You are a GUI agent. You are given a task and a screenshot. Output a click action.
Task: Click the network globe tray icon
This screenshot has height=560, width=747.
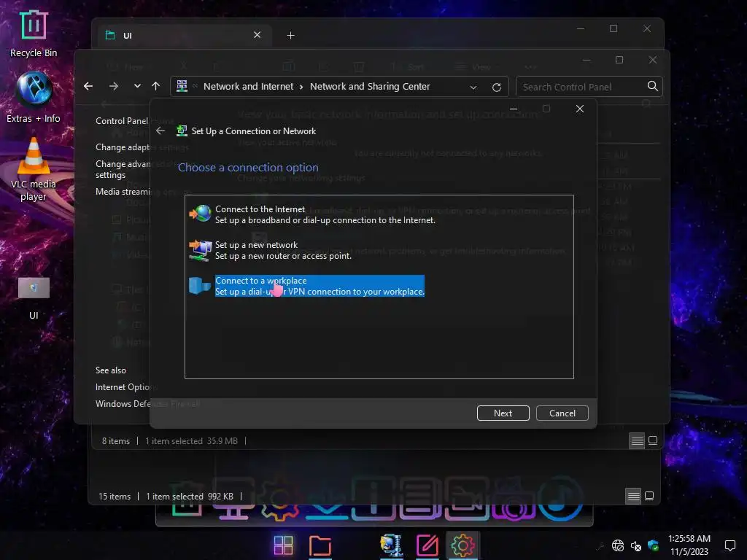point(618,545)
